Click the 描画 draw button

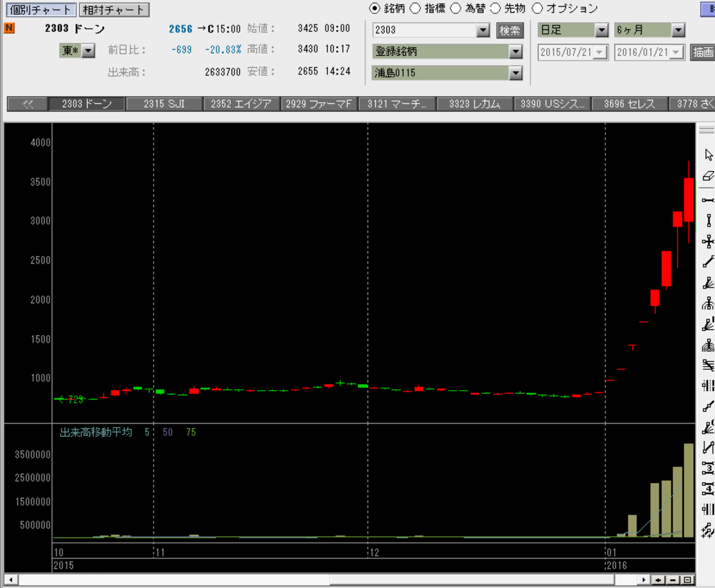tap(703, 52)
